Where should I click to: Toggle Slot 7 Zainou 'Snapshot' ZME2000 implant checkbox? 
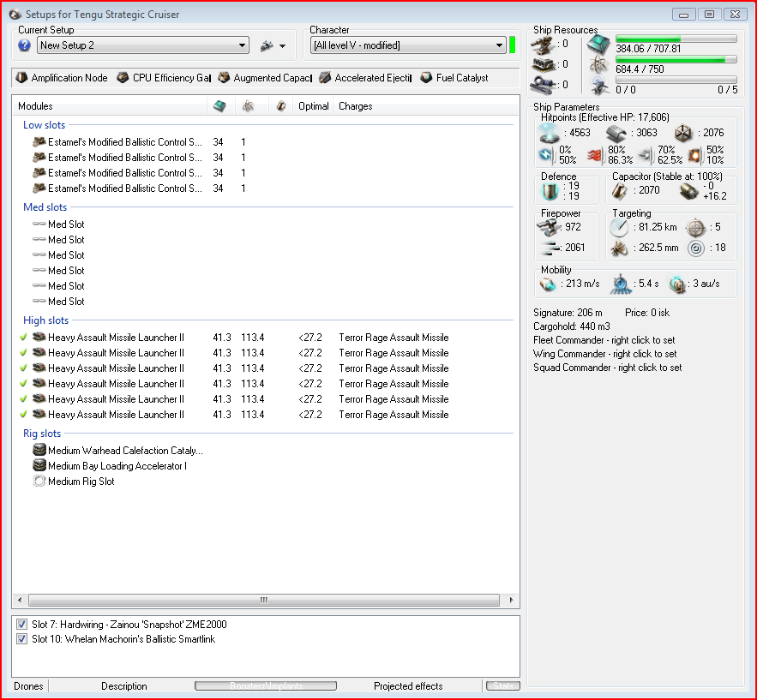21,625
